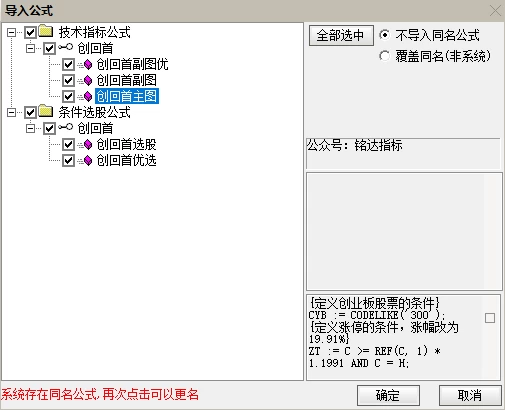Viewport: 505px width, 410px height.
Task: Select the 创回首优选 formula entry
Action: (x=126, y=160)
